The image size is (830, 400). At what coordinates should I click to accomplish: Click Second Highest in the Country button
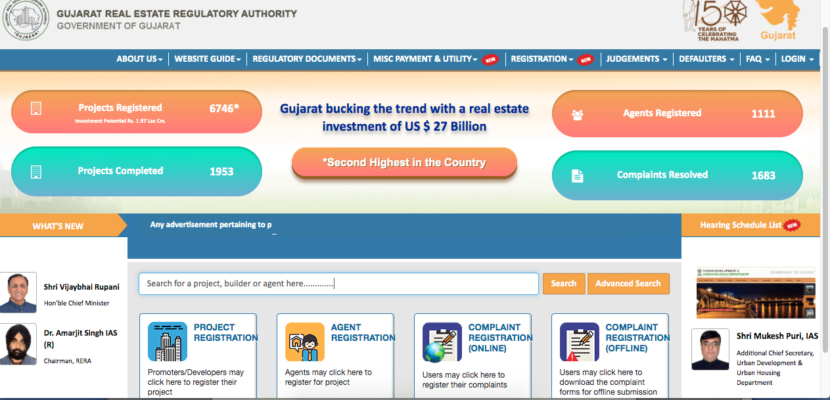[404, 163]
